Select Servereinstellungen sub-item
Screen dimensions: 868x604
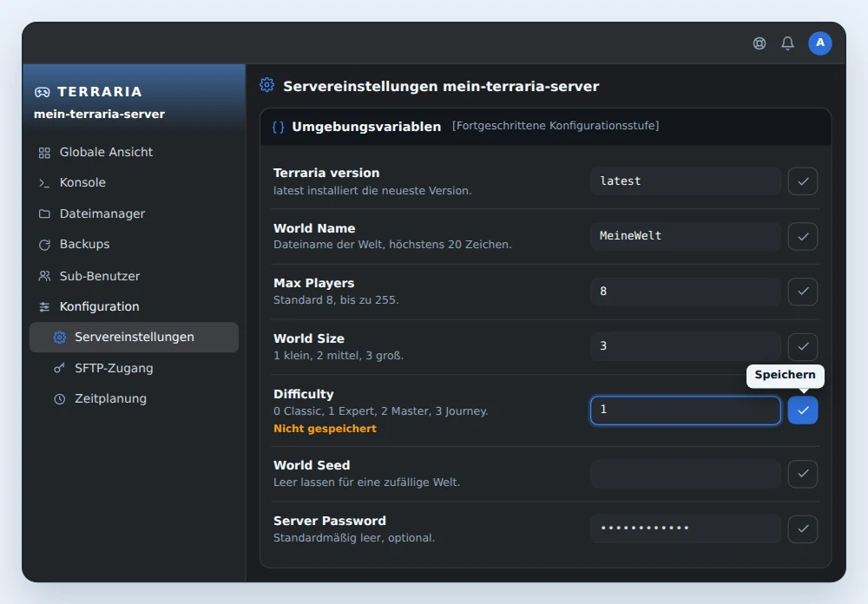pos(134,338)
